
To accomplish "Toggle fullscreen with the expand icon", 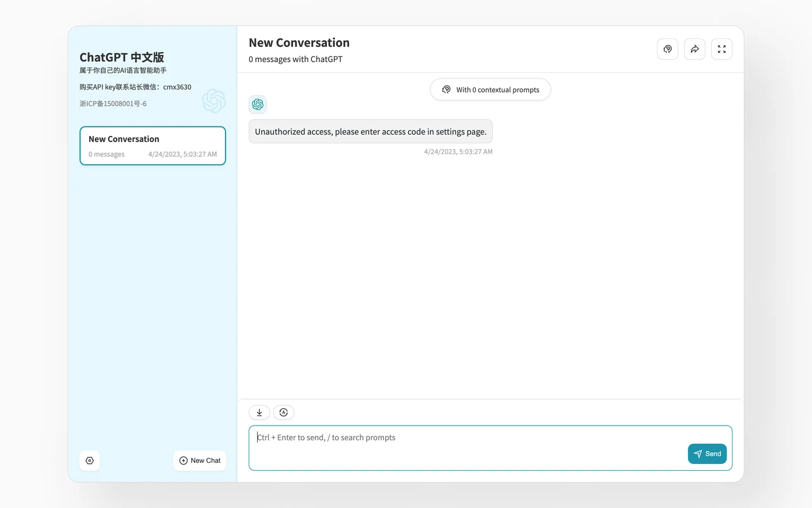I will coord(722,49).
